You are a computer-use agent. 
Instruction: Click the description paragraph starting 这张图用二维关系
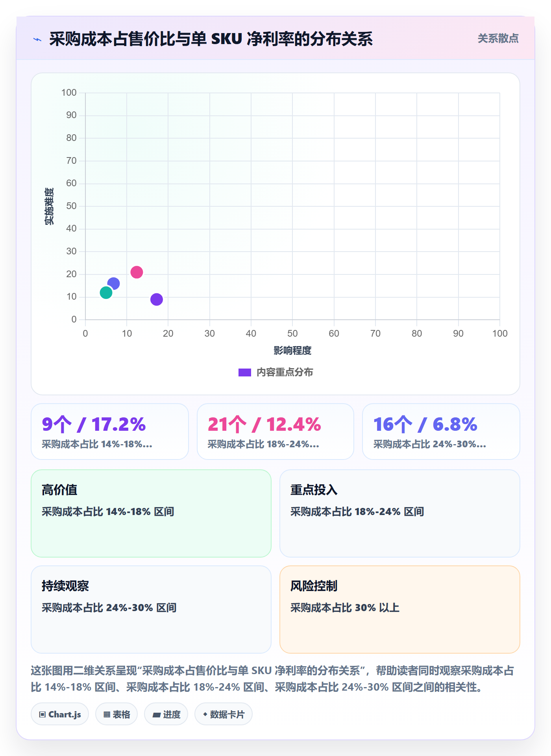(x=272, y=679)
